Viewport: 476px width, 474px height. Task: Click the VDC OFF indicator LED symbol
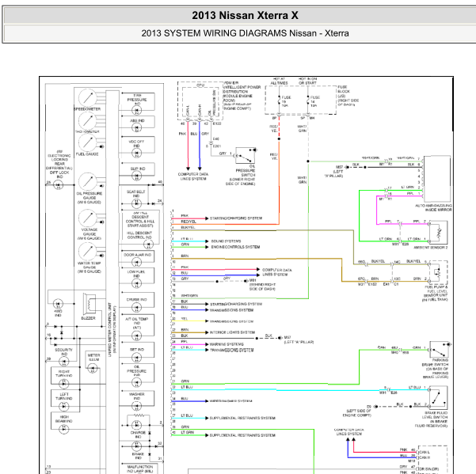click(136, 154)
